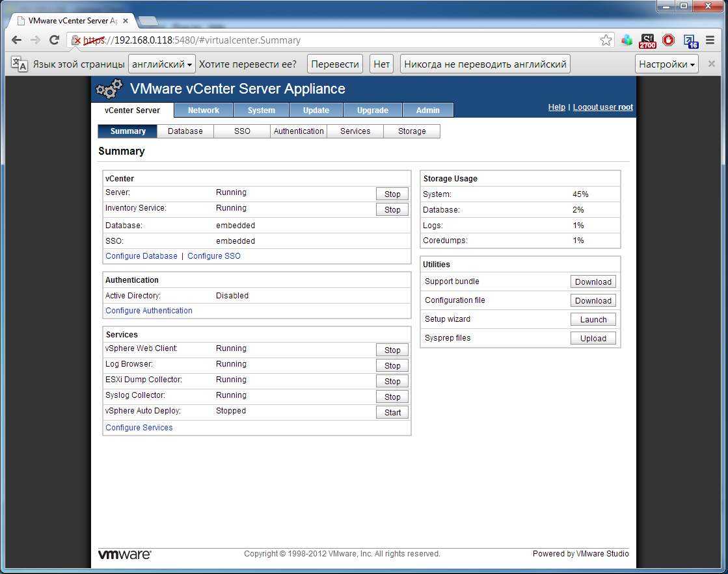Select the vCenter Server main tab
This screenshot has height=574, width=728.
[x=132, y=111]
